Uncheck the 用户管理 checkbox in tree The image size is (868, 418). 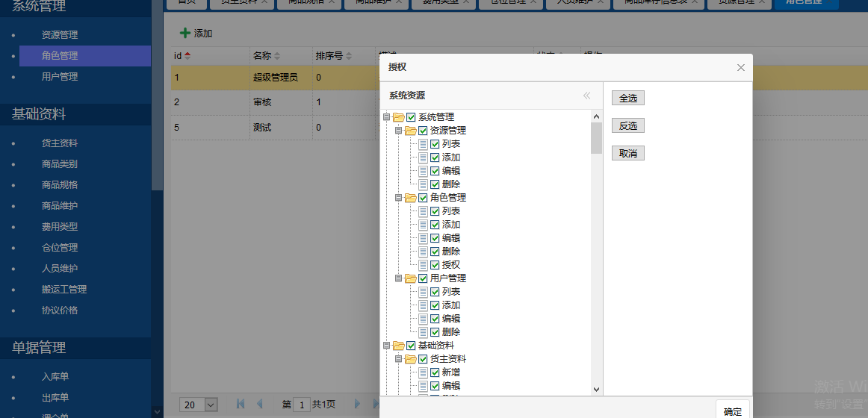(x=423, y=278)
